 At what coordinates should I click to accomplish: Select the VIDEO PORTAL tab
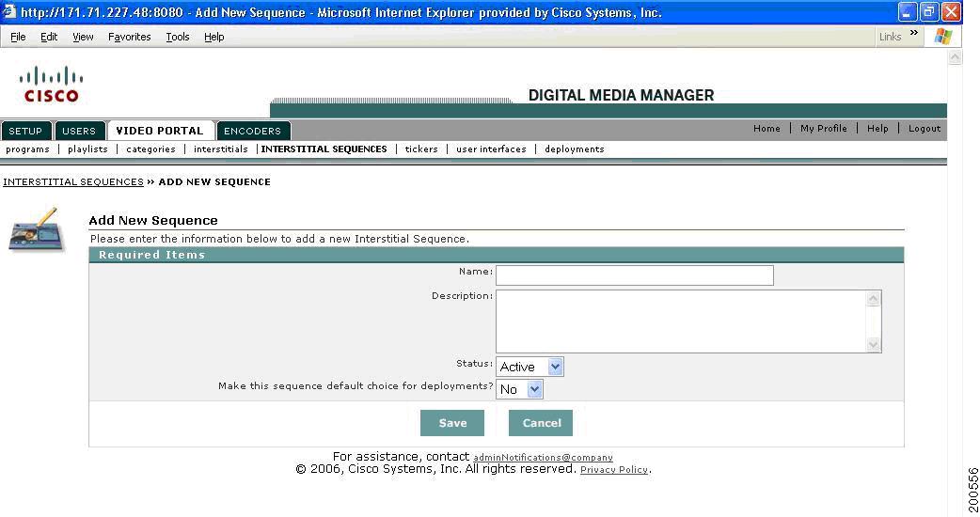point(160,131)
